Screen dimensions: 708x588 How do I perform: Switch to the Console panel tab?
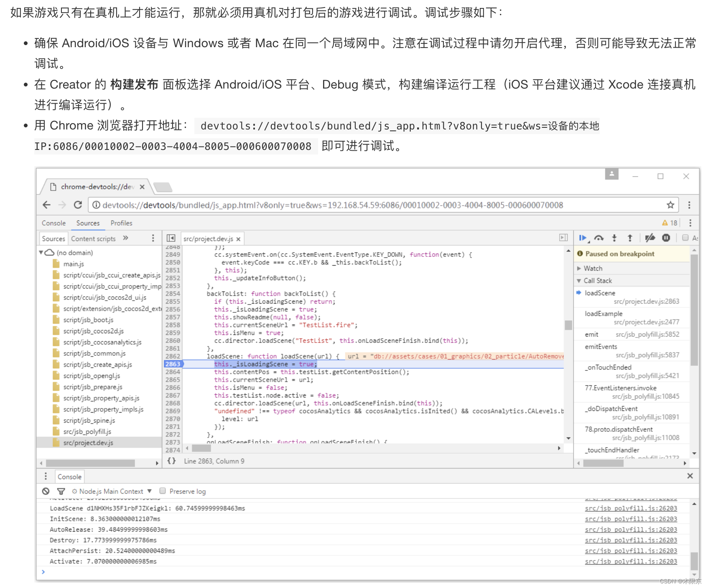coord(53,223)
